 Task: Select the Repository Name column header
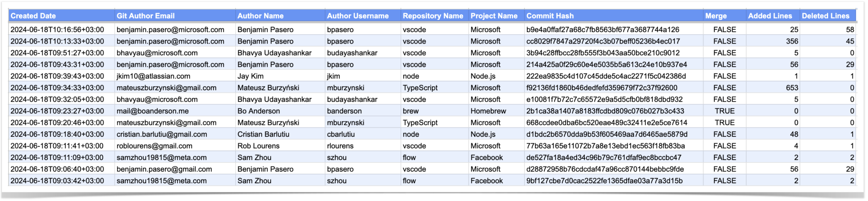[x=434, y=16]
